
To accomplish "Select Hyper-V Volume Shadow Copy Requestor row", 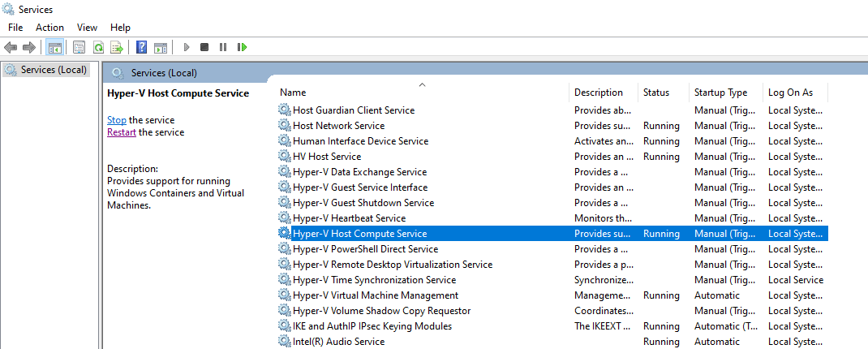I will (x=552, y=311).
